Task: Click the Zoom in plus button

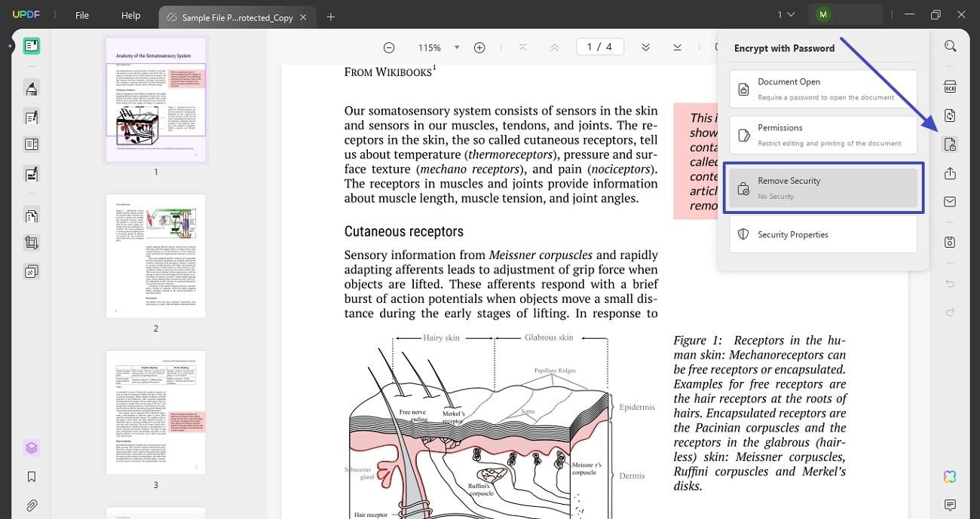Action: 479,47
